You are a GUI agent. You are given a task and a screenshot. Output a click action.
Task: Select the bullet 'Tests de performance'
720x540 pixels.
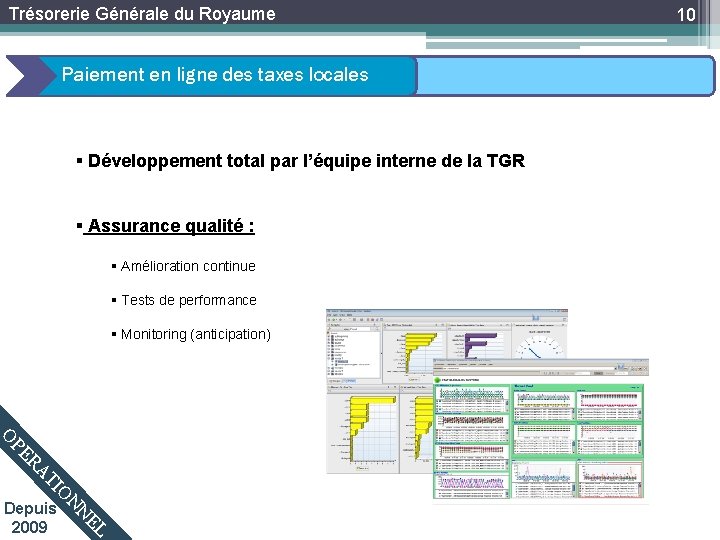tap(189, 300)
